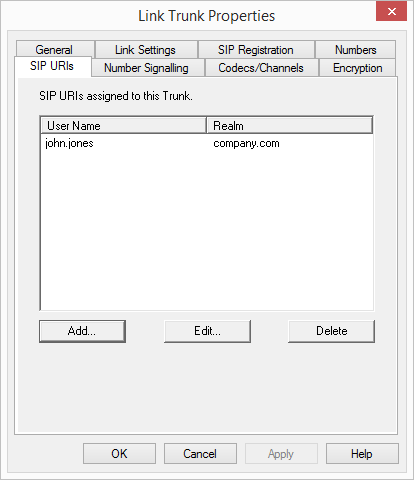Switch to Codecs/Channels tab
Screen dimensions: 414x480
(x=261, y=68)
